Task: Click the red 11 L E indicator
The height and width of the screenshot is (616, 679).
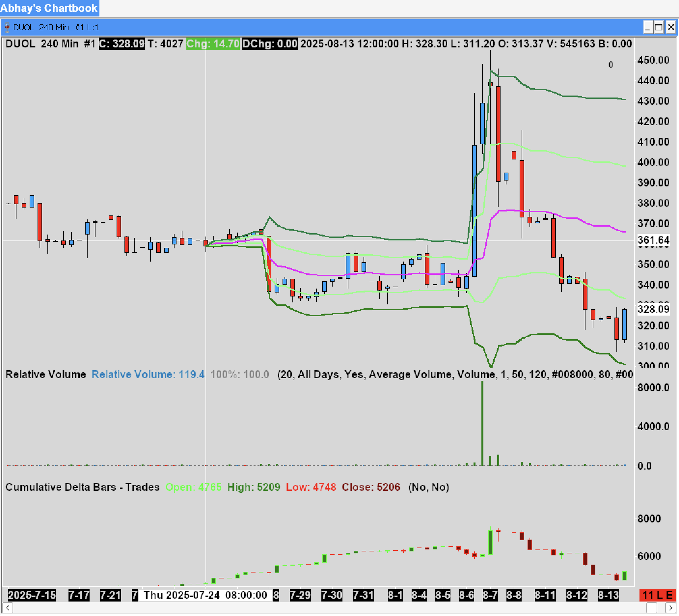Action: point(658,596)
